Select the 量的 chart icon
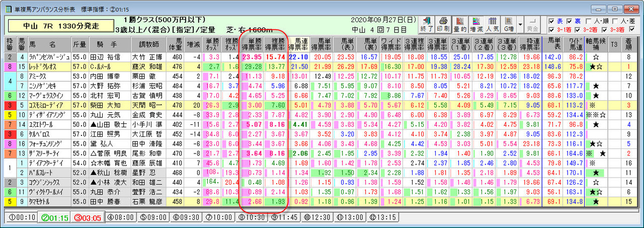 (460, 24)
